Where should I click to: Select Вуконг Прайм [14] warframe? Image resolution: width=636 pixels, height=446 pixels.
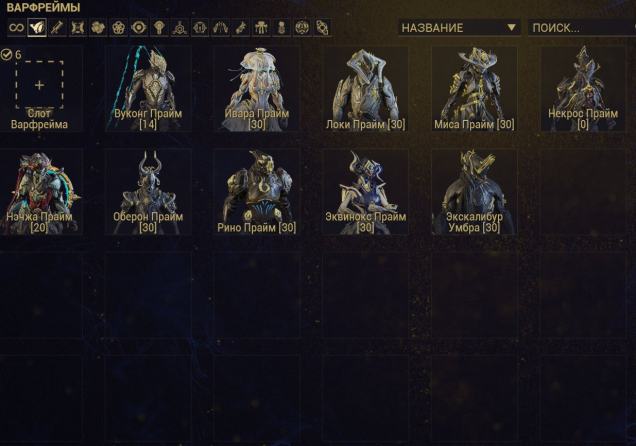point(148,88)
